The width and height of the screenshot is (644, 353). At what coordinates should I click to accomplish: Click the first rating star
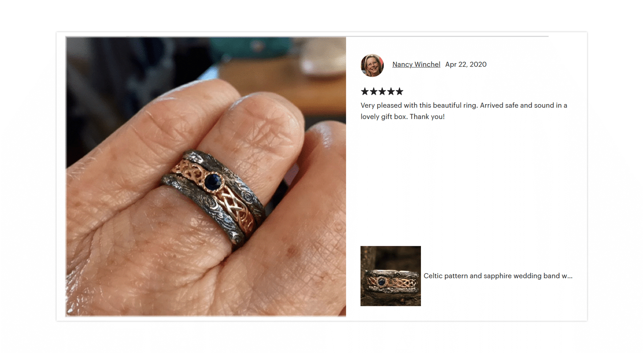365,91
